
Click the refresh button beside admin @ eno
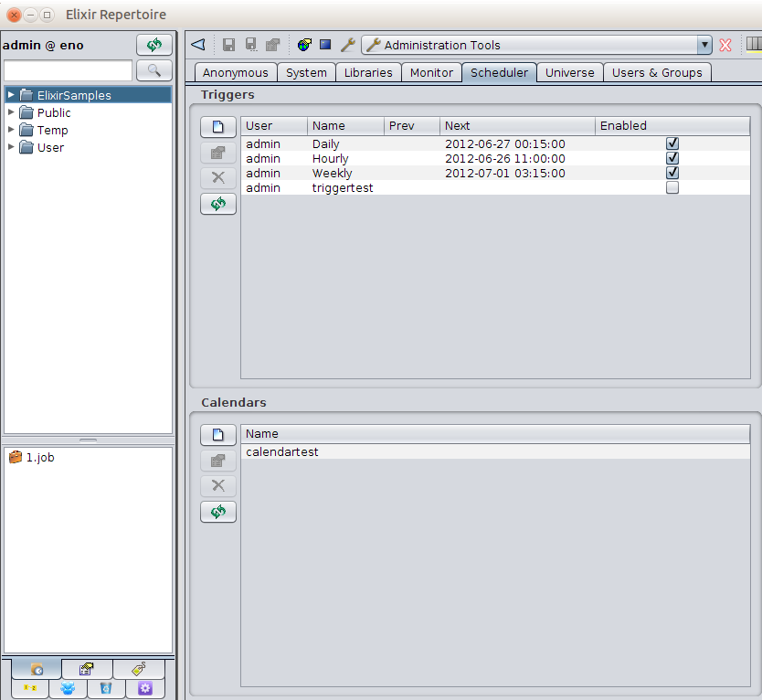[153, 45]
